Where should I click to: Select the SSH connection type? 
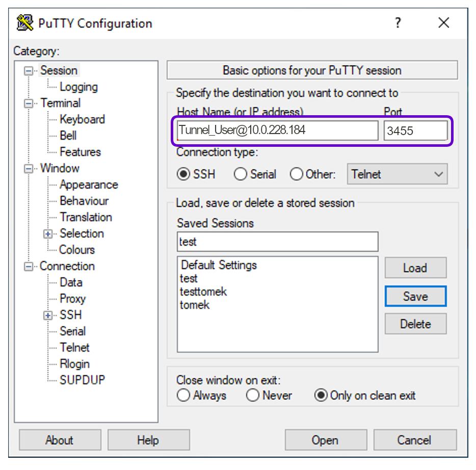(183, 174)
